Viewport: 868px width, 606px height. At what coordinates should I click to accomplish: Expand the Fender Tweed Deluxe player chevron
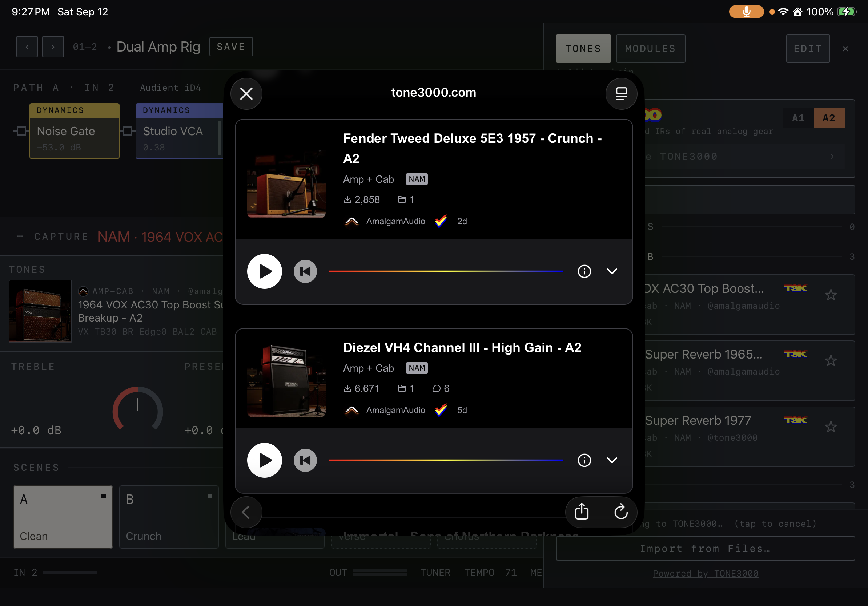[612, 271]
